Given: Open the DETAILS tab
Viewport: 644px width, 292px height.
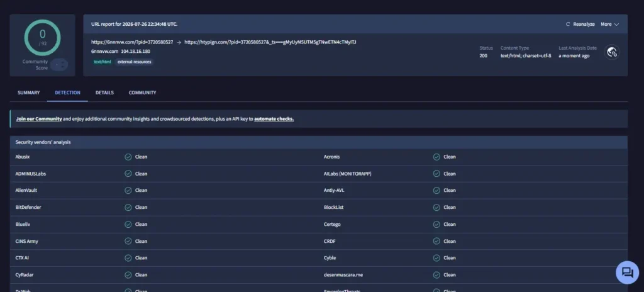Looking at the screenshot, I should [x=105, y=93].
